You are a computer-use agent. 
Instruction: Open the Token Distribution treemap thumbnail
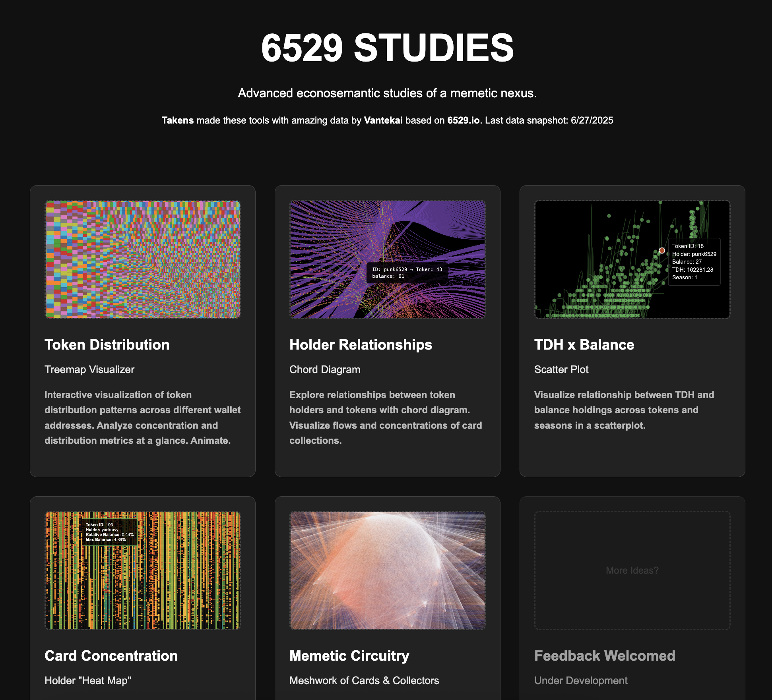142,259
